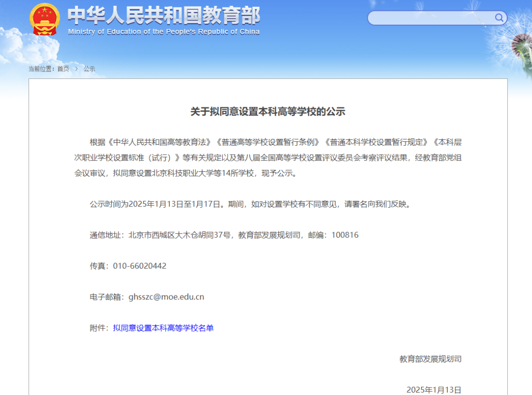The width and height of the screenshot is (532, 395).
Task: Click the date 2025年1月13日 at the bottom
Action: click(x=433, y=390)
